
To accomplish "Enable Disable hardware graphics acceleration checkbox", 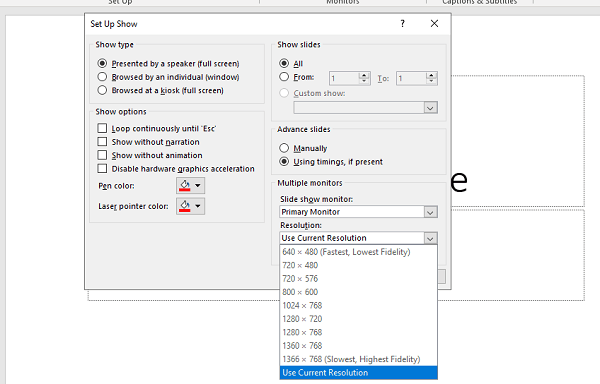I will (x=102, y=169).
